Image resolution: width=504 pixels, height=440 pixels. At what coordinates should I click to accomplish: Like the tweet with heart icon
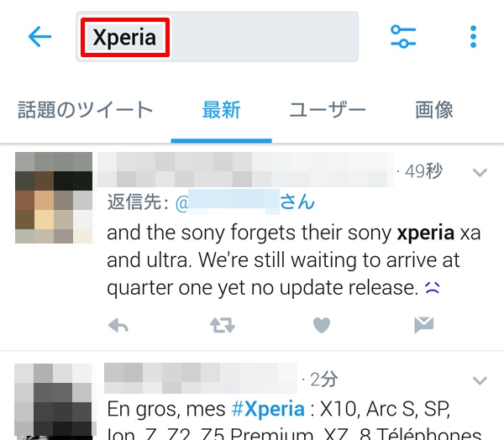[322, 325]
